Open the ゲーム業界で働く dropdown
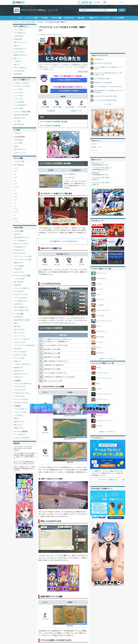Screen dimensions: 138x644 (x=85, y=2)
